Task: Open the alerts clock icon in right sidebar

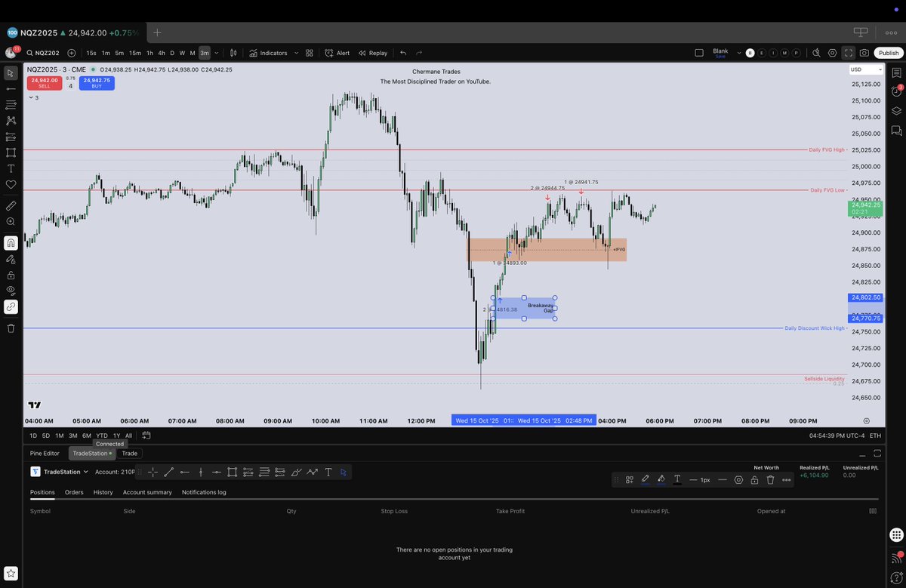Action: [895, 91]
